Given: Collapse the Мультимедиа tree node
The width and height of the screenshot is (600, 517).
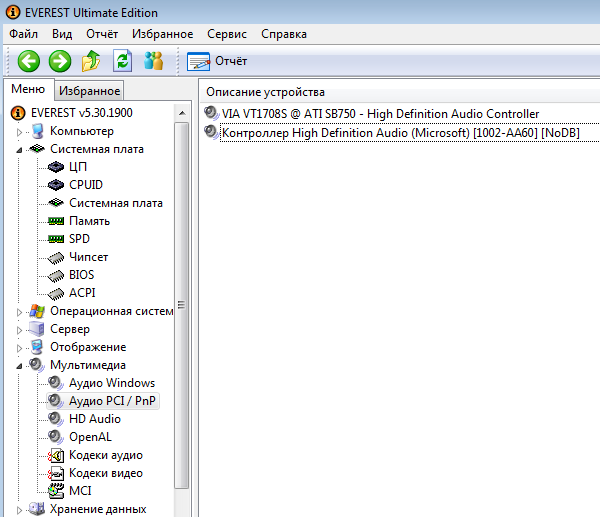Looking at the screenshot, I should tap(19, 366).
